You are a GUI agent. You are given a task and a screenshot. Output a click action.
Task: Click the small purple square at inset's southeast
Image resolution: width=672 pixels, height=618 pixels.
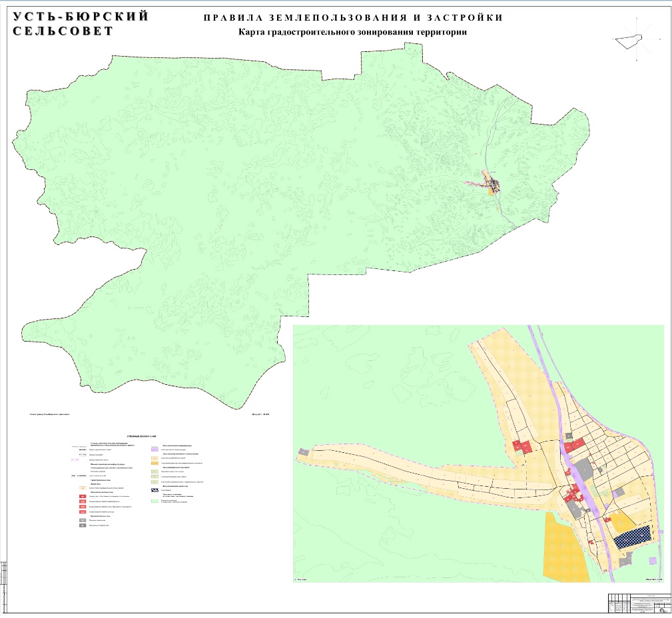click(652, 561)
